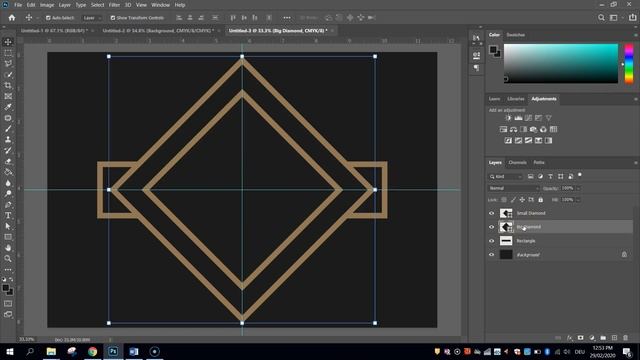Screen dimensions: 640x360
Task: Create a new layer from Layers panel
Action: coord(614,338)
